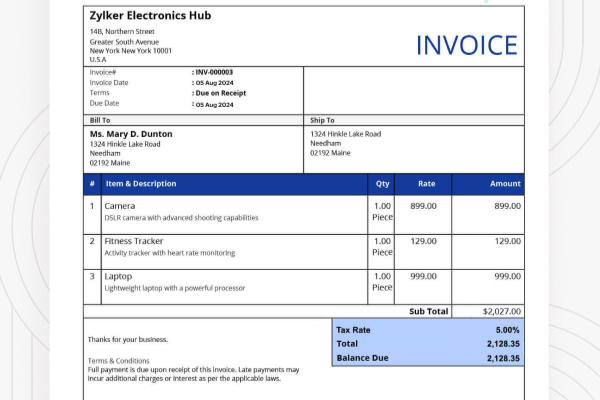600x400 pixels.
Task: Select the Fitness Tracker item name
Action: point(134,241)
